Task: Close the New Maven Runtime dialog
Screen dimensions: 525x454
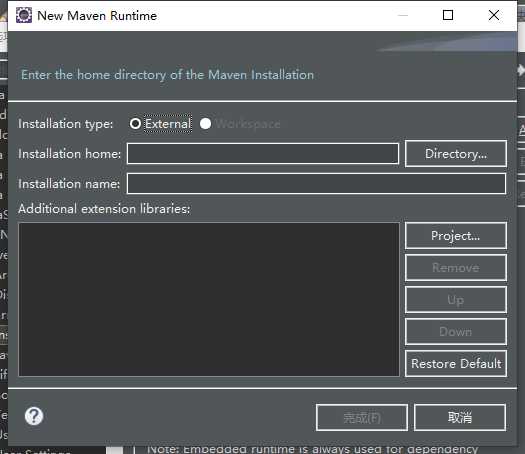Action: coord(494,15)
